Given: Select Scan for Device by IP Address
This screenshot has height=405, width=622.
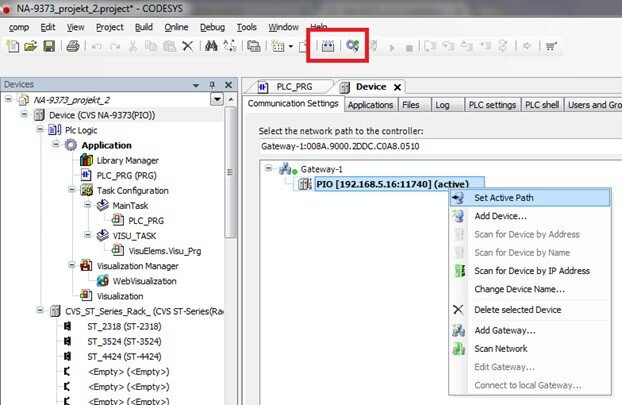Looking at the screenshot, I should 530,271.
